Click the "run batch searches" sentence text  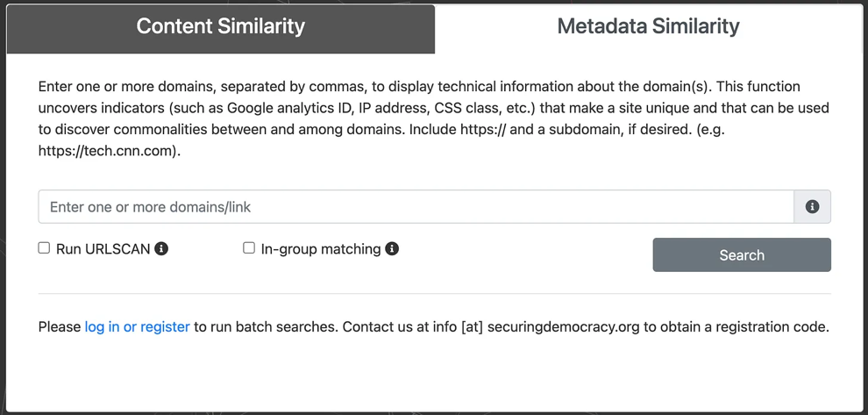tap(265, 327)
